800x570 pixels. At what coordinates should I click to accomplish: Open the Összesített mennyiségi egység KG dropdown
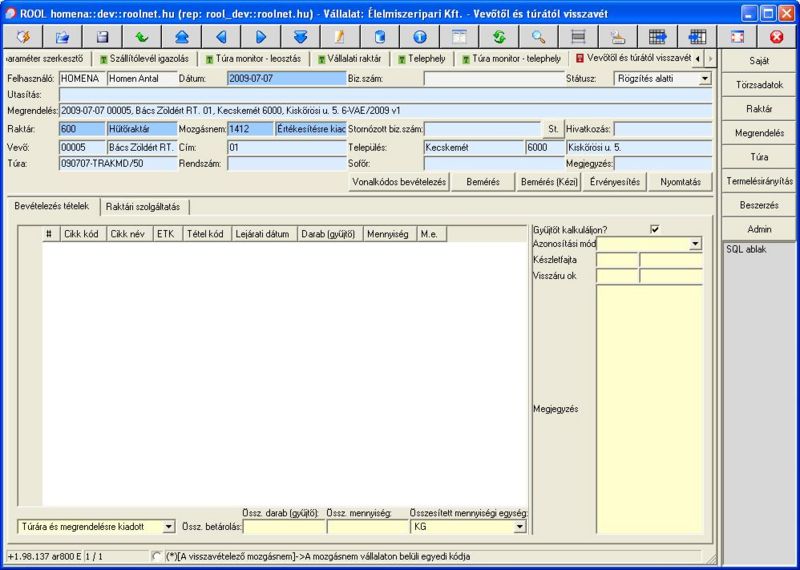(x=519, y=526)
